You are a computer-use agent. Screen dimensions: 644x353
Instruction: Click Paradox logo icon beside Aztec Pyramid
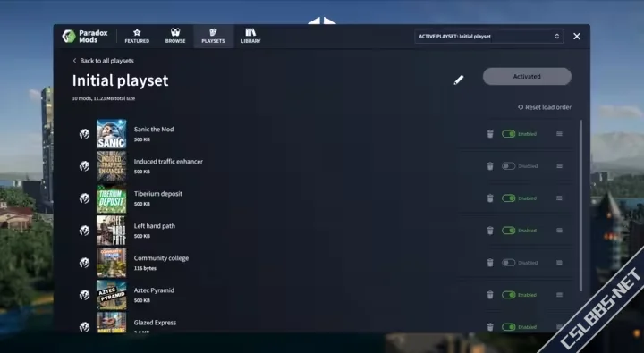[85, 295]
